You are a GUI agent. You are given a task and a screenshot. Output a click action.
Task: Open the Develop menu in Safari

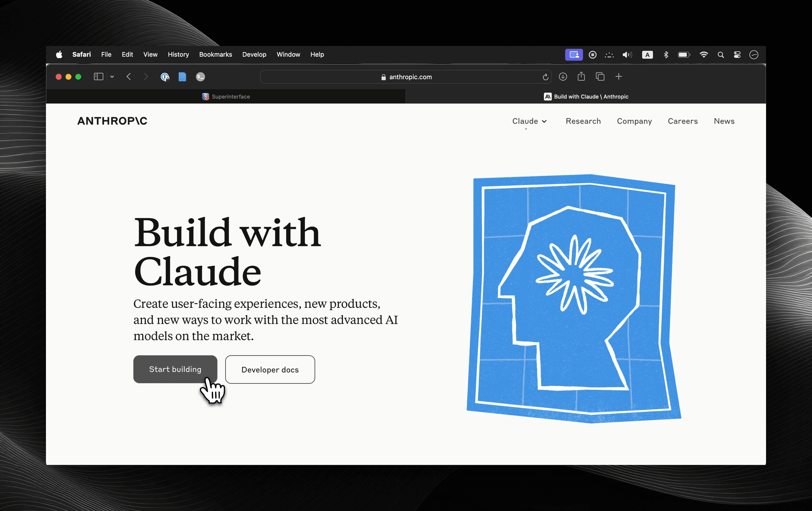pos(254,55)
